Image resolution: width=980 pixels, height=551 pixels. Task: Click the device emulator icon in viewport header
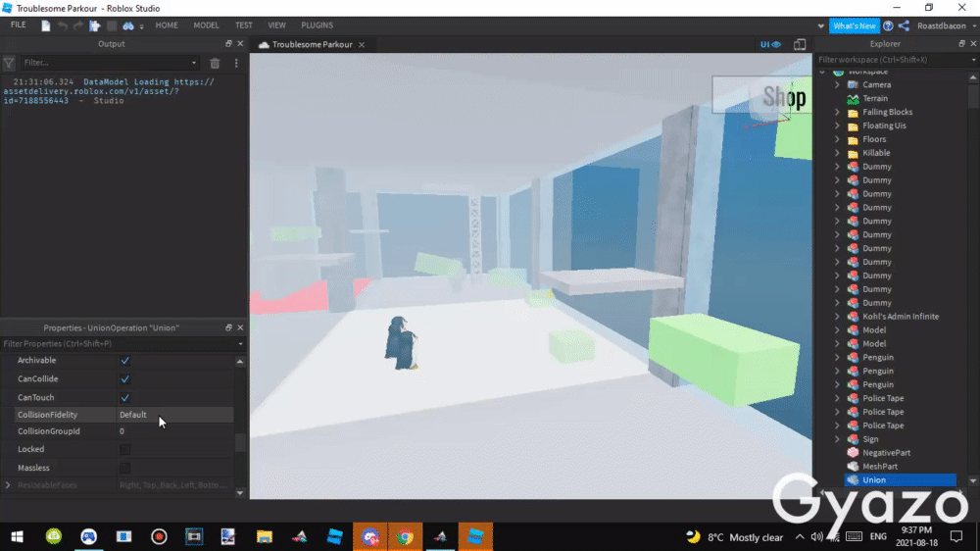click(800, 44)
